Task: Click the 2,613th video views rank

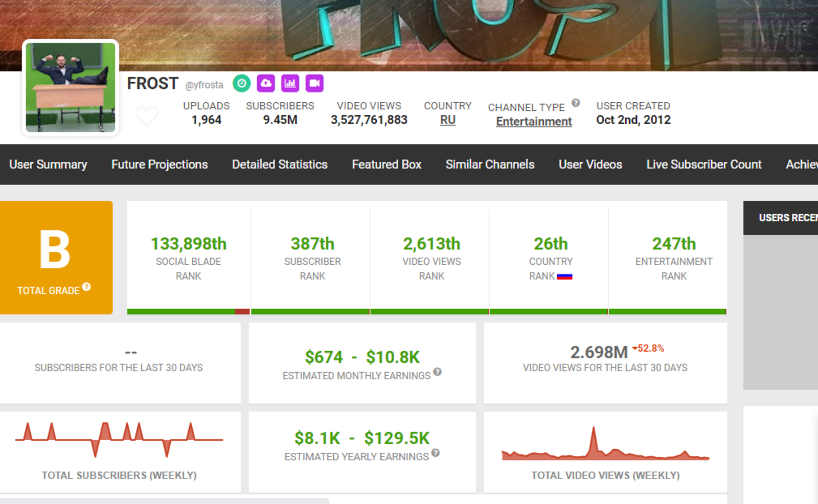Action: 431,244
